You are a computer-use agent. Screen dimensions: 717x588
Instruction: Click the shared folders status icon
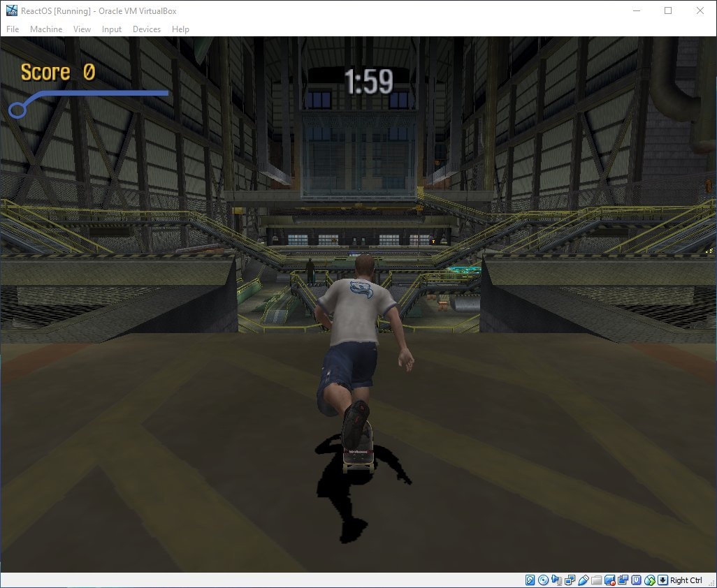(596, 580)
